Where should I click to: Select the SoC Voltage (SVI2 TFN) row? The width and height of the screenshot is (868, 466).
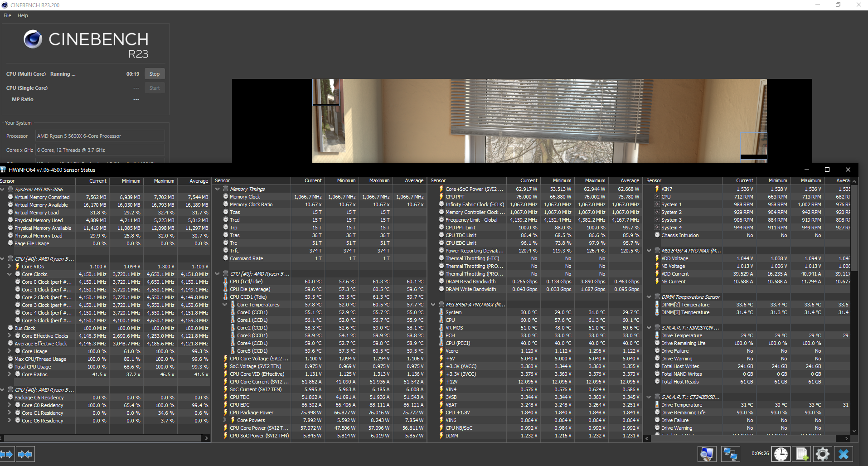coord(320,366)
